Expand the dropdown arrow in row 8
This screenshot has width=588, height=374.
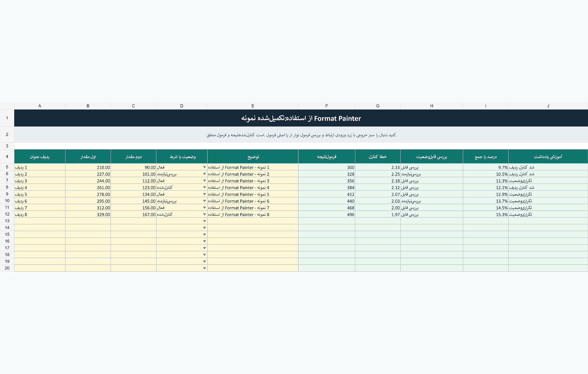(204, 188)
